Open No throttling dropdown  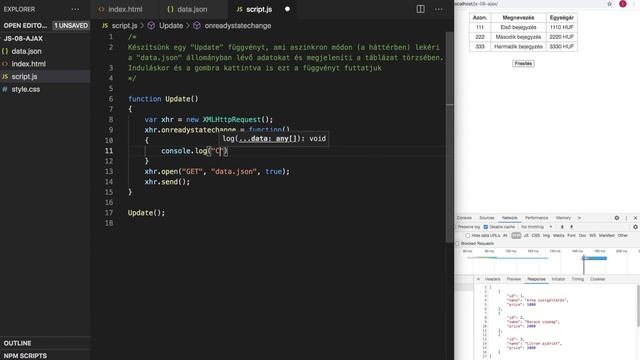coord(536,227)
